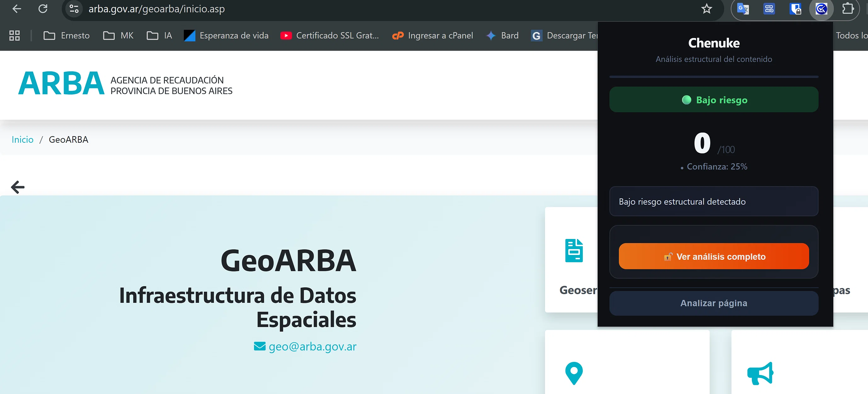
Task: Click Analizar página button
Action: coord(714,303)
